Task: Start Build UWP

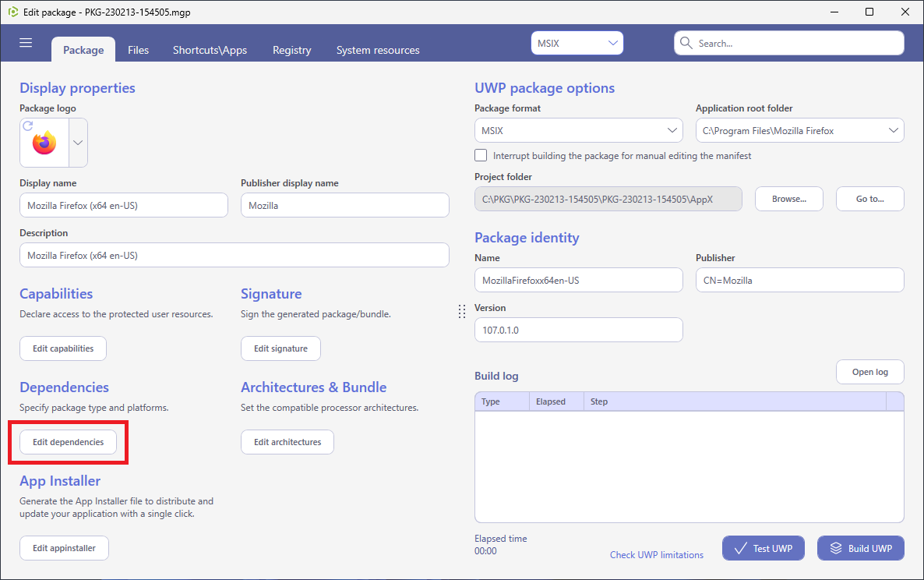Action: [861, 548]
